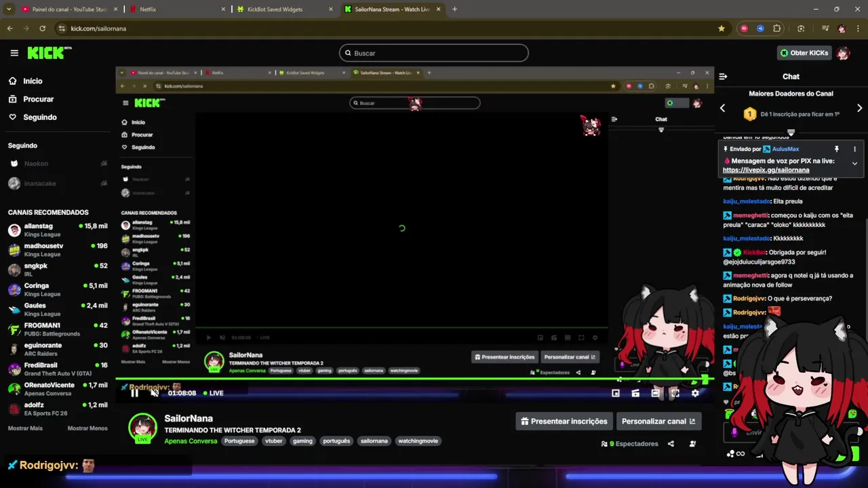The width and height of the screenshot is (868, 488).
Task: Toggle the bookmark star for this page
Action: coord(722,28)
